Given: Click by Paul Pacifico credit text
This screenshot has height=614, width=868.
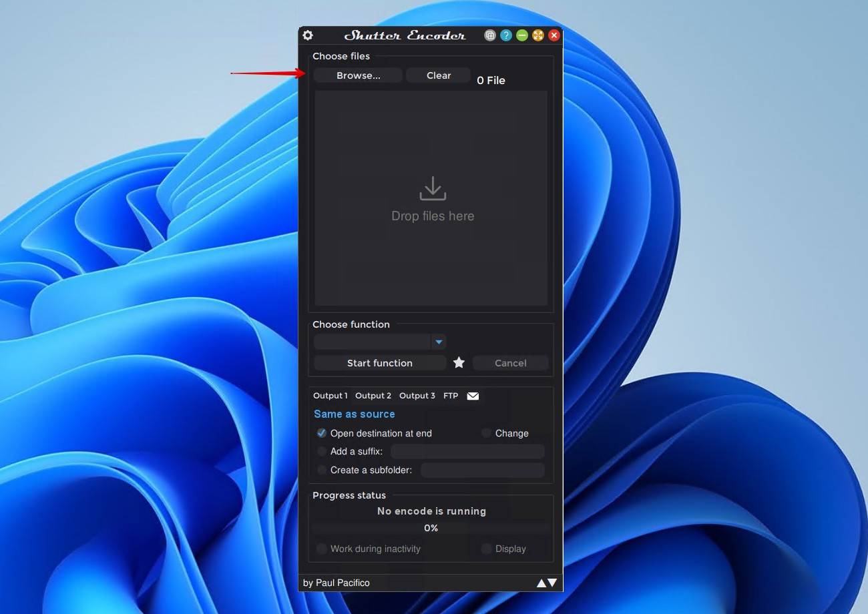Looking at the screenshot, I should [x=336, y=583].
